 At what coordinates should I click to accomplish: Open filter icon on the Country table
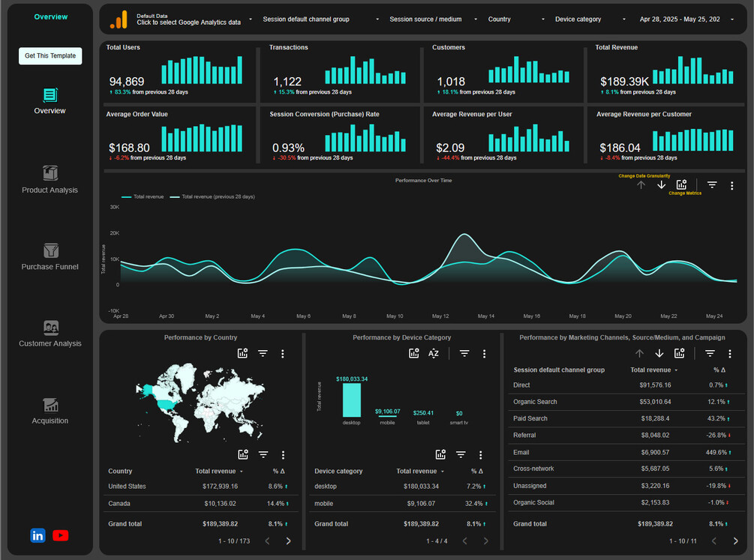263,454
